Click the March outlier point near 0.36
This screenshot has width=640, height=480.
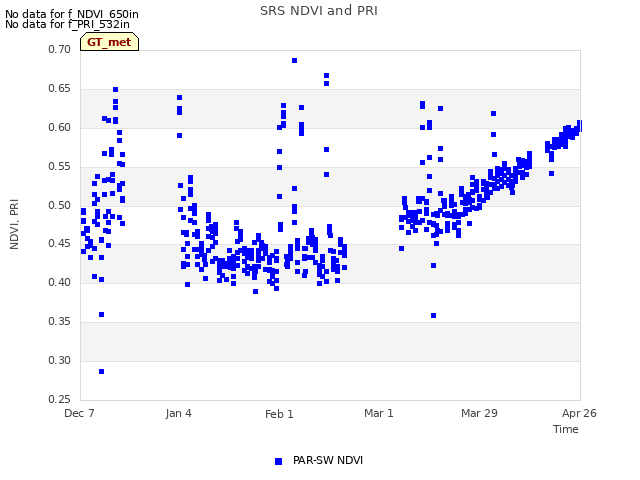(x=433, y=316)
